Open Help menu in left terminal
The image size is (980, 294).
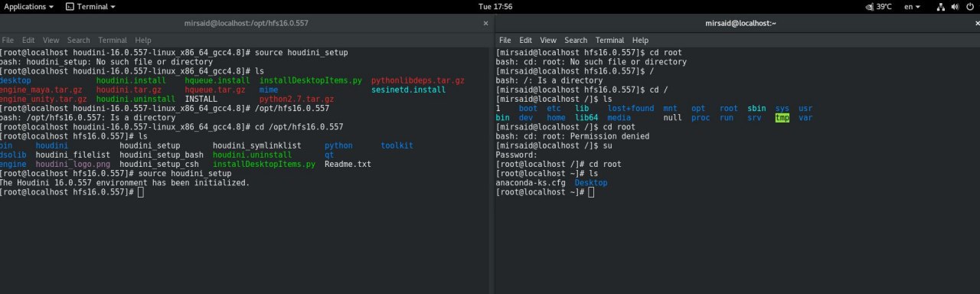[143, 40]
